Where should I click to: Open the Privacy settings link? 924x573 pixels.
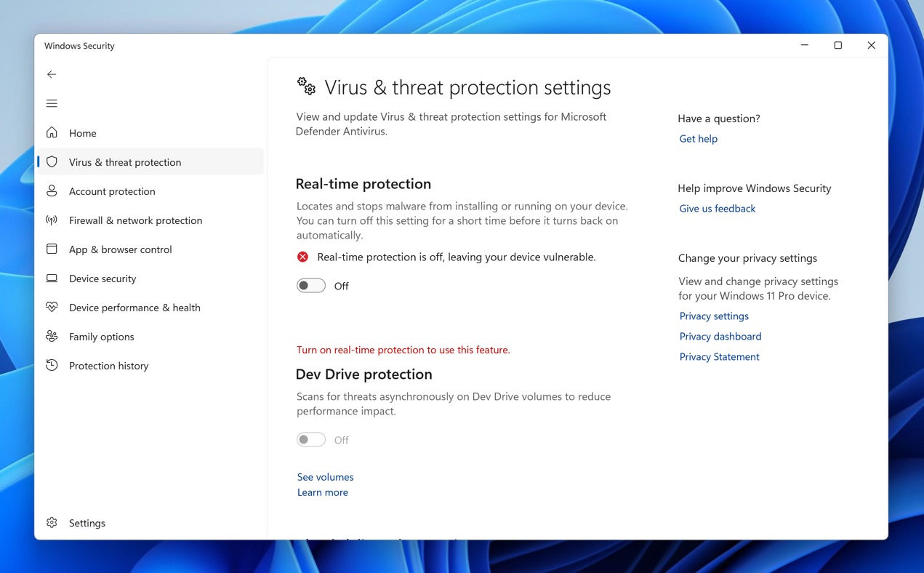(714, 316)
